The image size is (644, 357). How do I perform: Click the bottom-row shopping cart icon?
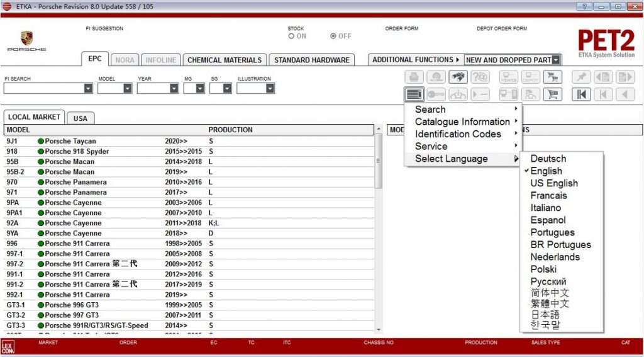coord(552,94)
